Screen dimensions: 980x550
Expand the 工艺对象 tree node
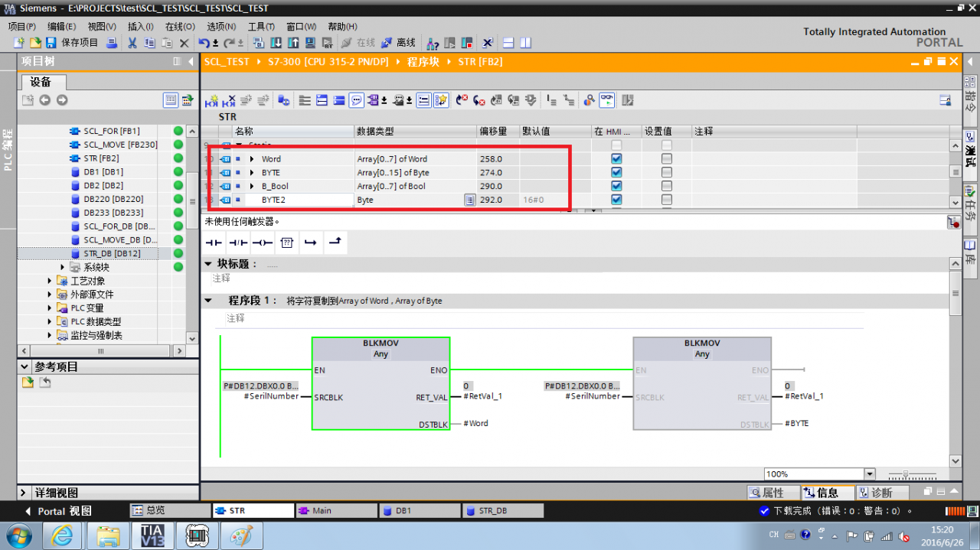tap(51, 281)
